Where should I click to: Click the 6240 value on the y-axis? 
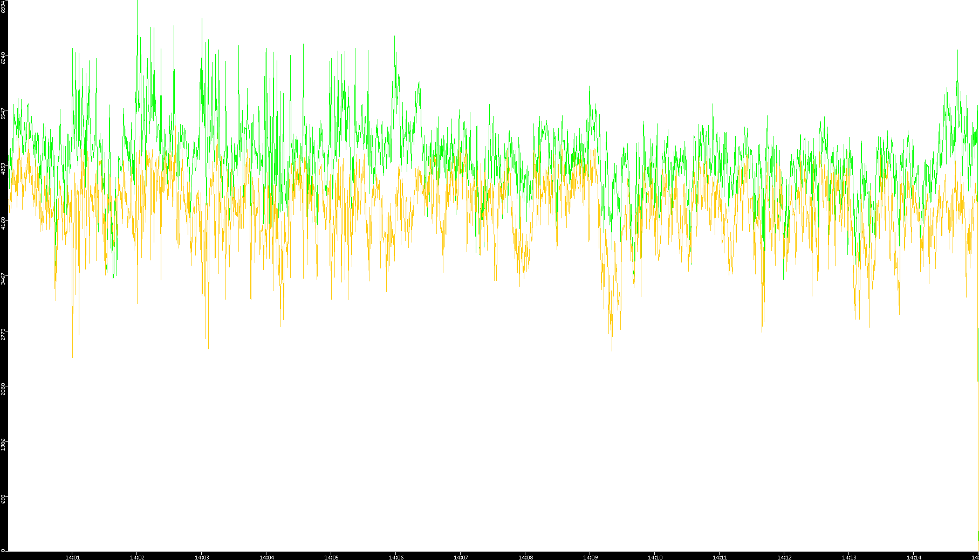[3, 58]
